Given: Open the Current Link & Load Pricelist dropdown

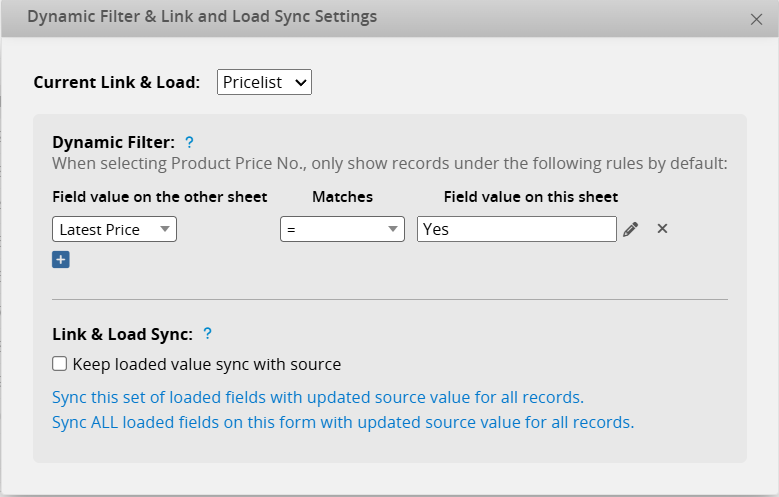Looking at the screenshot, I should (x=265, y=82).
